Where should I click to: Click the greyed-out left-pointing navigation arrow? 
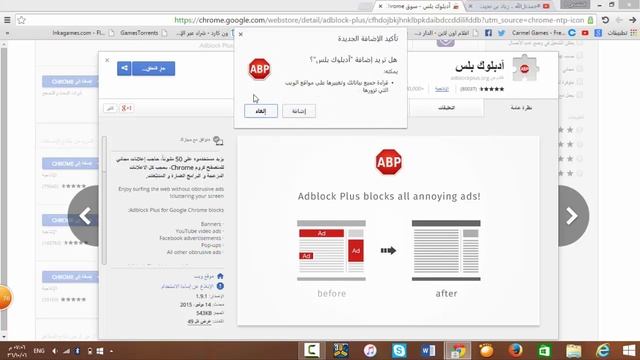click(619, 20)
